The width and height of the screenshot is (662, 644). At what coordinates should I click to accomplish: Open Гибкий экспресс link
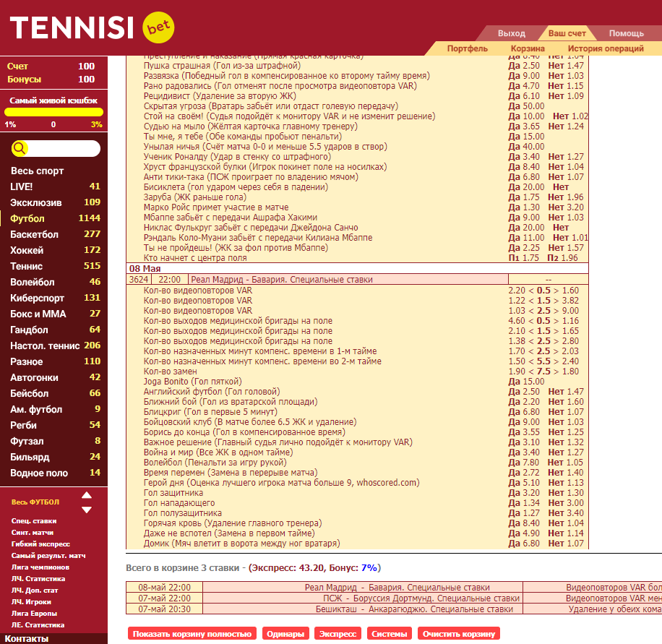point(40,544)
